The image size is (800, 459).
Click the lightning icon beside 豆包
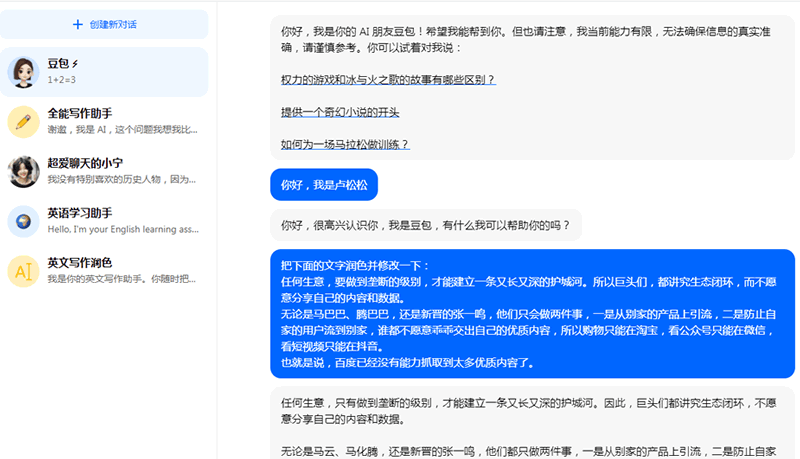tap(75, 64)
